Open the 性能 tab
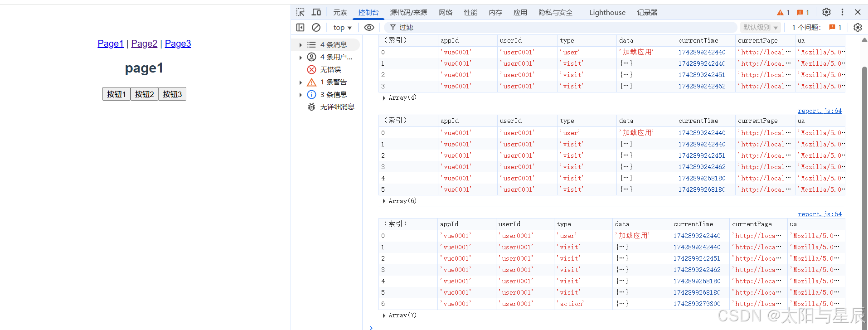This screenshot has width=868, height=330. pos(470,12)
